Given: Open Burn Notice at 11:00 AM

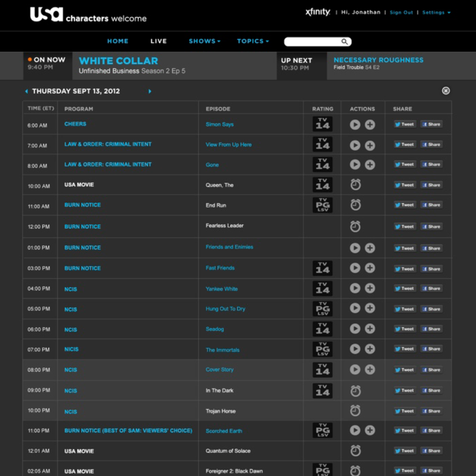Looking at the screenshot, I should [x=82, y=205].
